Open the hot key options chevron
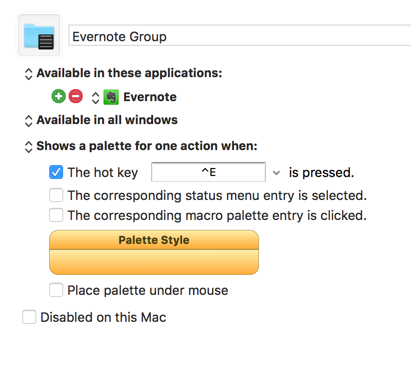The height and width of the screenshot is (381, 411). click(276, 173)
